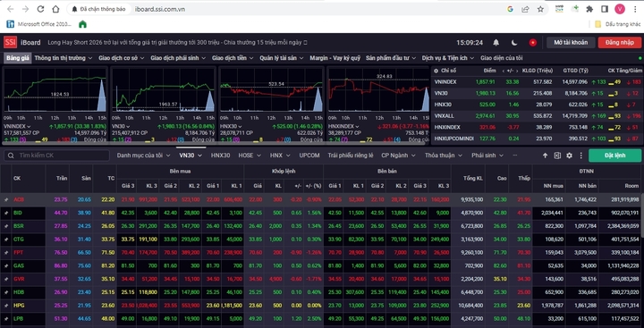
Task: Expand Giao dịch cơ sở menu
Action: (x=122, y=58)
